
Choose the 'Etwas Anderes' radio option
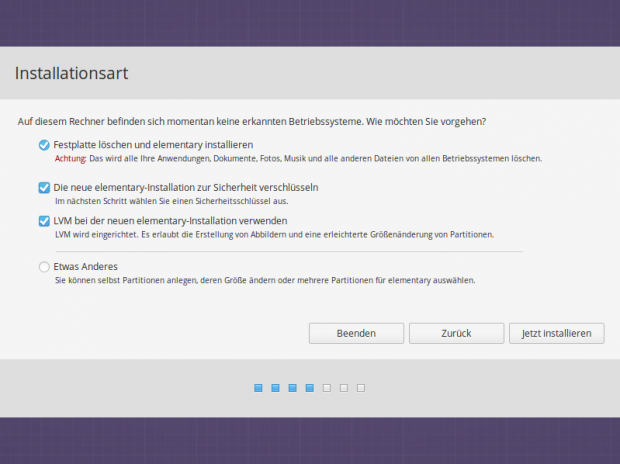pyautogui.click(x=44, y=267)
